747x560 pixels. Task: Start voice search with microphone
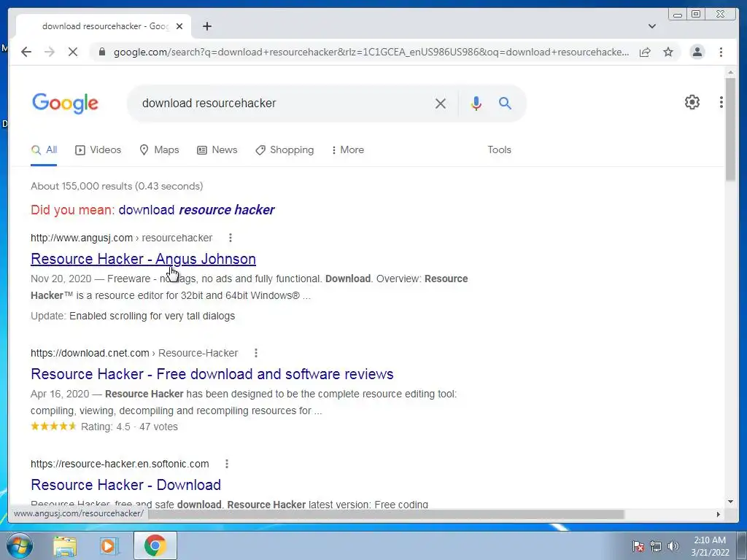476,104
